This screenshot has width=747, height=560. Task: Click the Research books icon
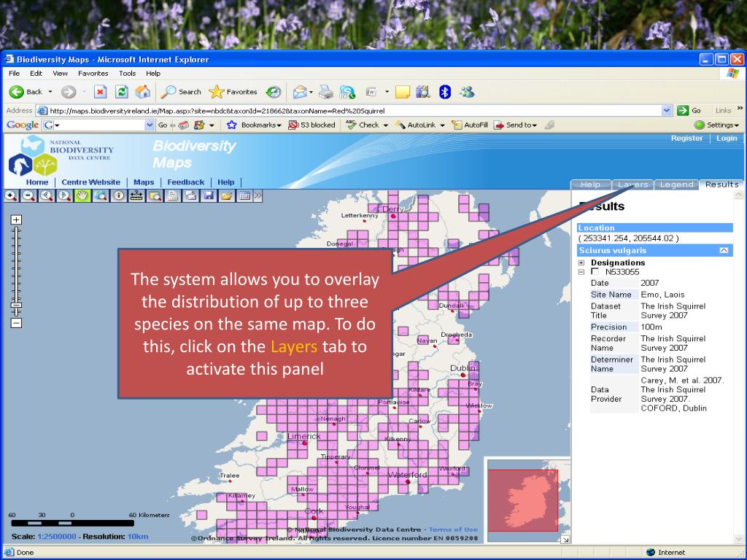423,92
